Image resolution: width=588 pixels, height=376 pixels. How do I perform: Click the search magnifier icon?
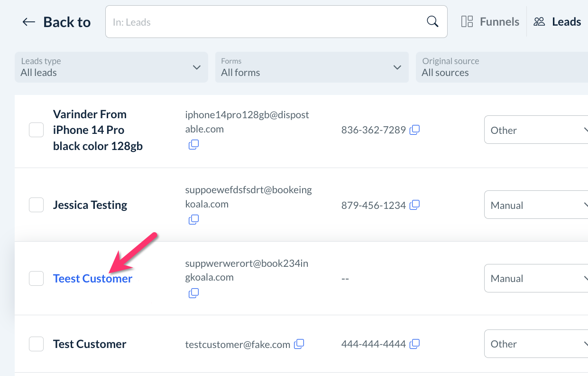click(432, 22)
